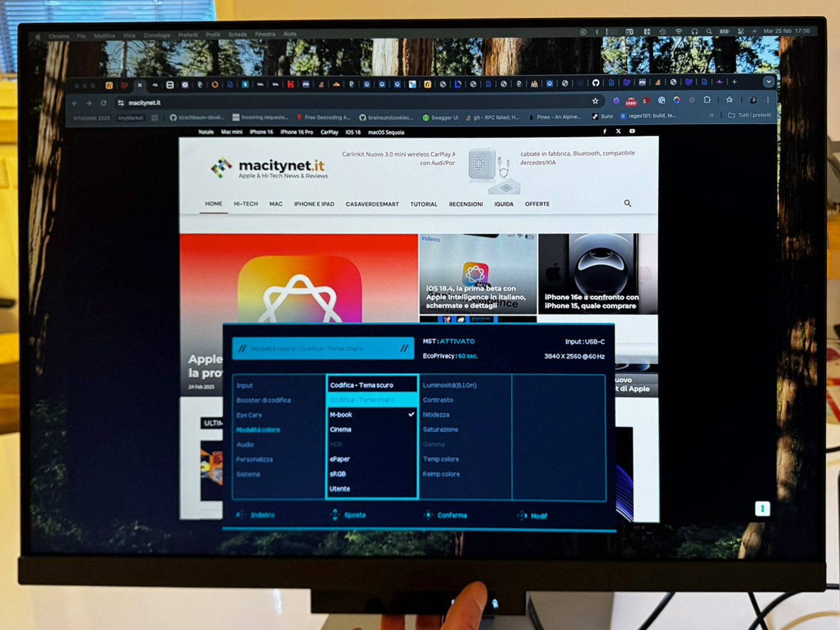The height and width of the screenshot is (630, 840).
Task: Open the Swagger UI bookmark
Action: click(x=440, y=118)
